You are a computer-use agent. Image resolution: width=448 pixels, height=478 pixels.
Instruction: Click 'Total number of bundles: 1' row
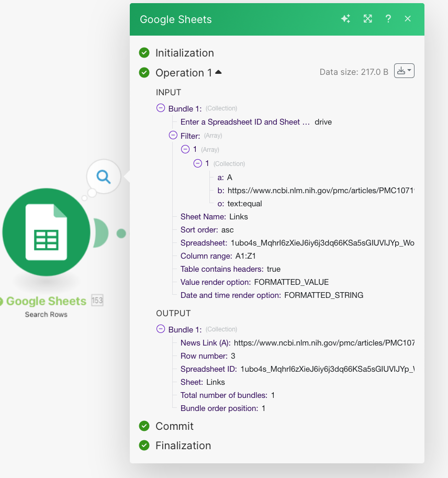tap(228, 395)
